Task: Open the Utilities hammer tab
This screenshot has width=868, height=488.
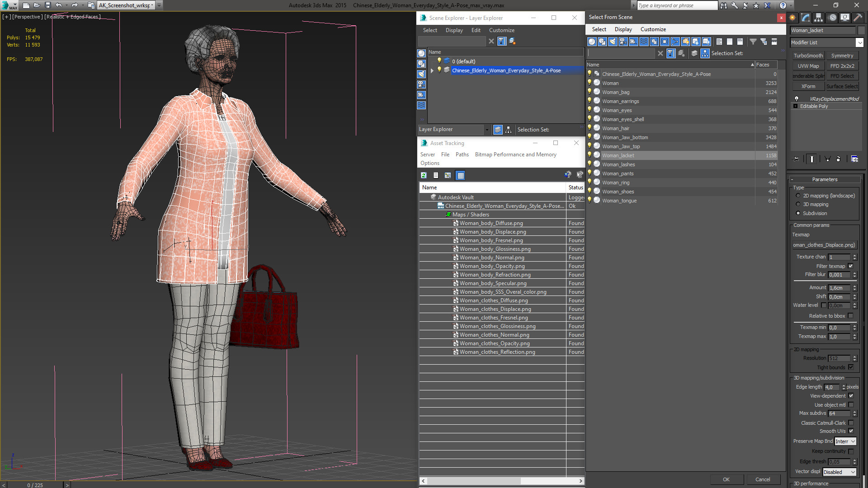Action: click(x=858, y=18)
